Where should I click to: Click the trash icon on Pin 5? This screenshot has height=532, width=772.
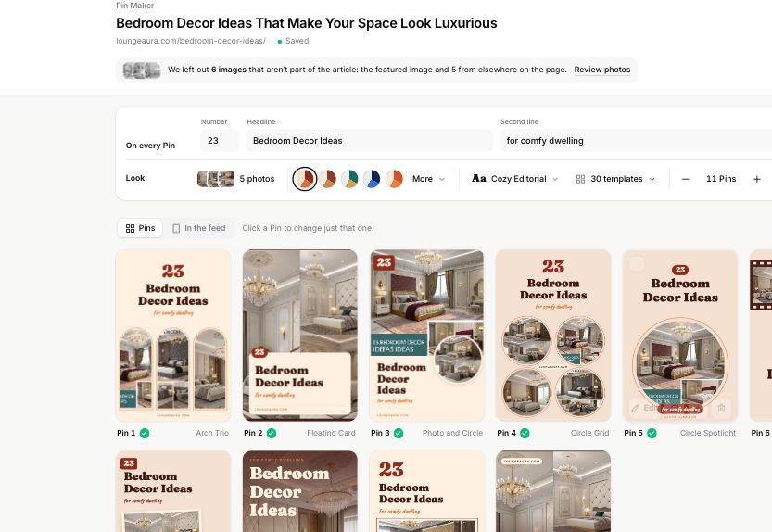tap(721, 408)
